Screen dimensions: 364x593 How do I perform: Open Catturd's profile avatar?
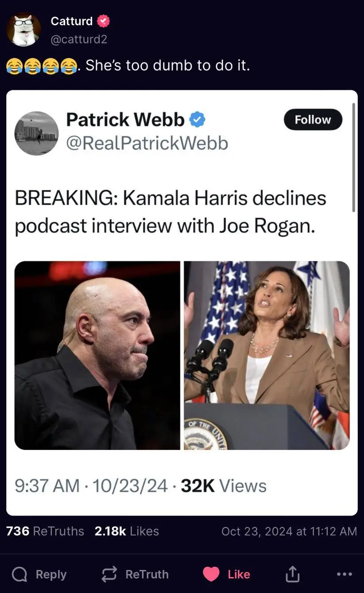[x=23, y=29]
